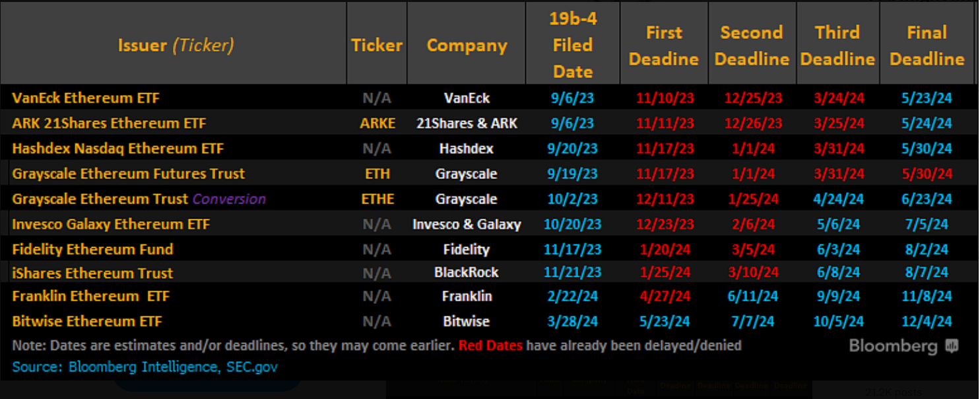Click Hashdex Nasdaq Ethereum ETF issuer name
The width and height of the screenshot is (980, 399).
click(x=112, y=149)
